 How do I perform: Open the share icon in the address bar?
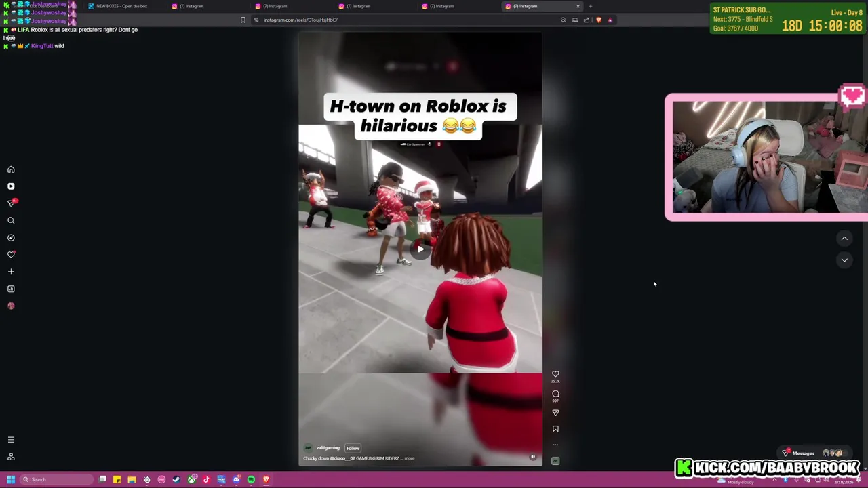tap(586, 20)
